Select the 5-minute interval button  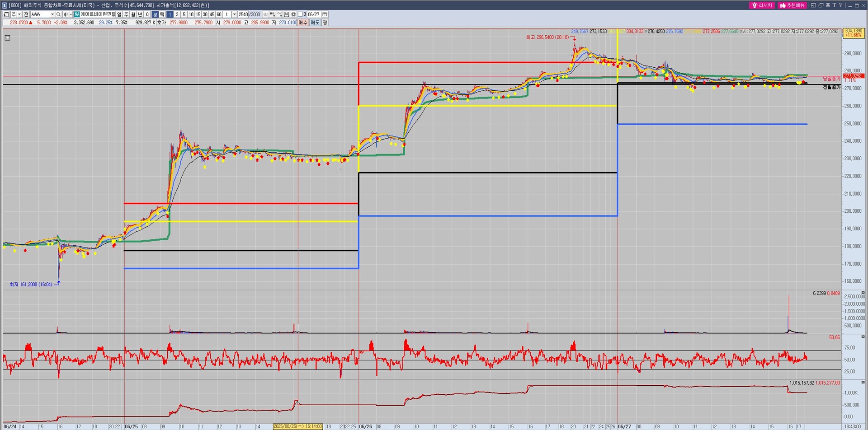tap(184, 14)
